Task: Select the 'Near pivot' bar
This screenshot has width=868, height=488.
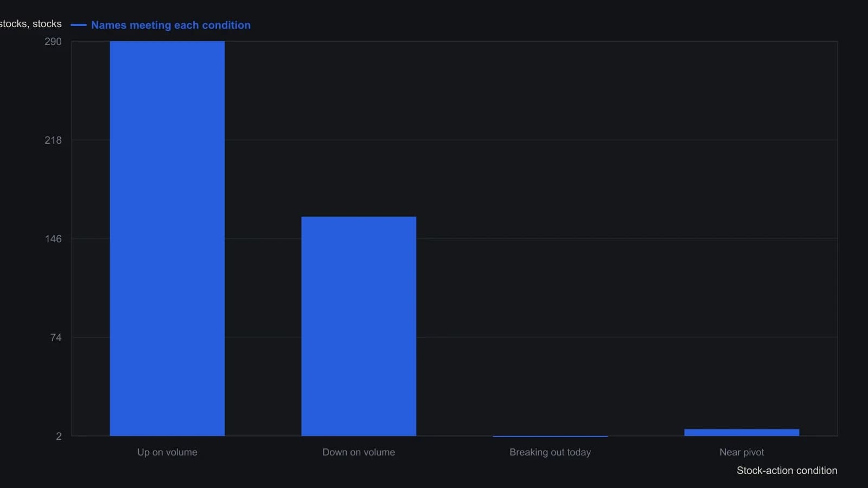Action: [x=742, y=433]
